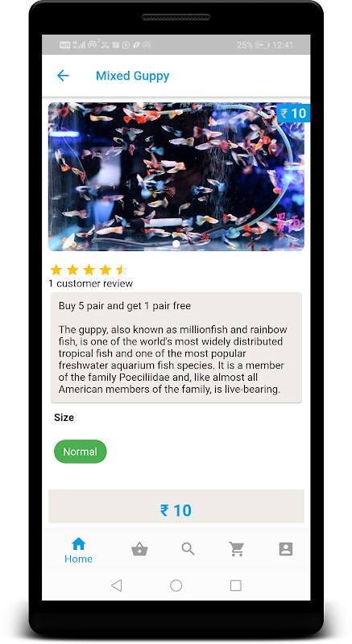Select the Normal size chip
Screen dimensions: 352x644
click(x=81, y=452)
